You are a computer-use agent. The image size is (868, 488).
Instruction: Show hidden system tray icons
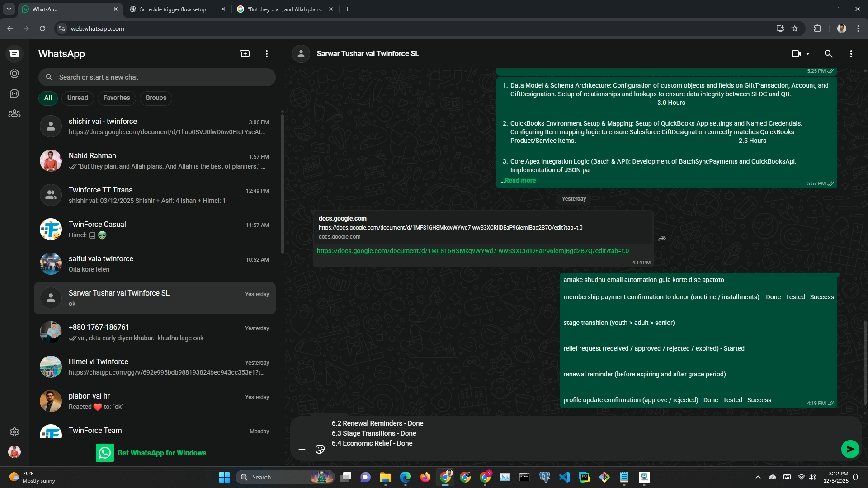pos(758,477)
